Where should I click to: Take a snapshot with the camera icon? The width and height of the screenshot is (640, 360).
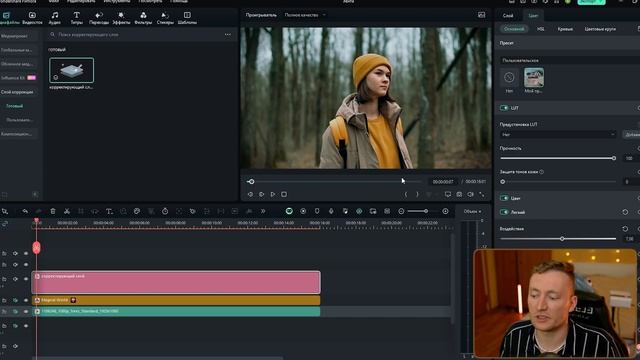[x=459, y=194]
